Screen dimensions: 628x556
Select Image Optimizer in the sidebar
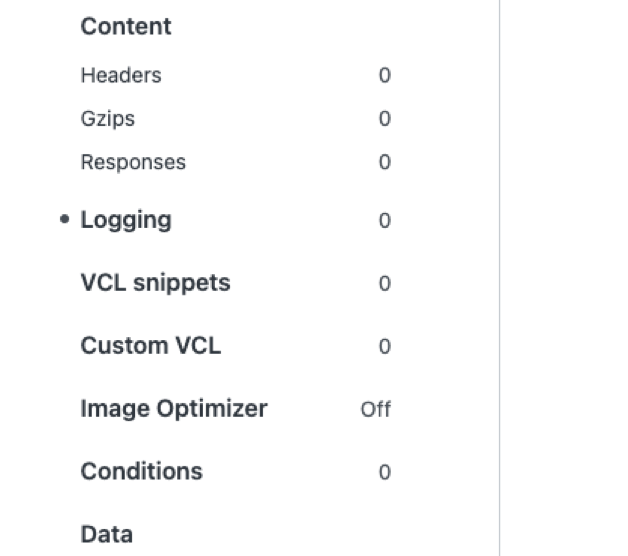point(174,409)
